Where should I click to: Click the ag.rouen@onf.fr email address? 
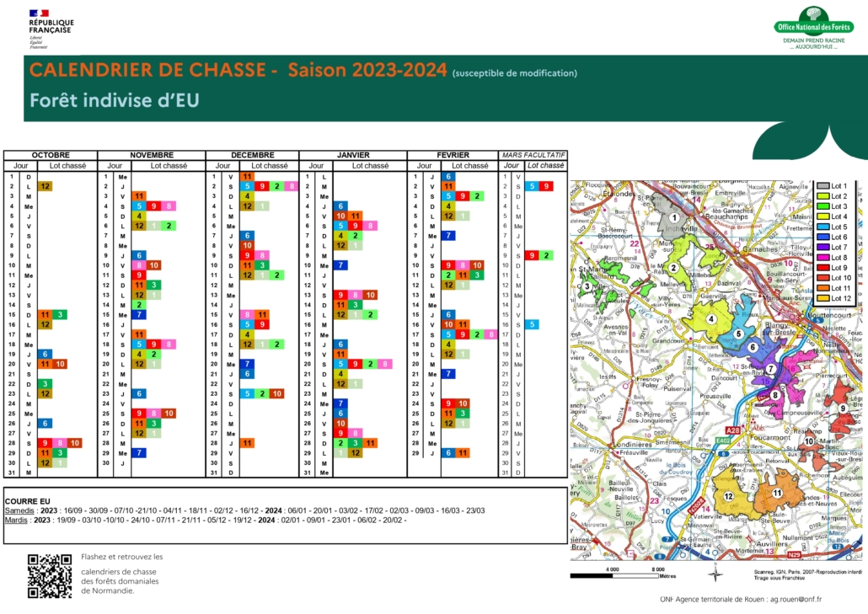[x=796, y=599]
